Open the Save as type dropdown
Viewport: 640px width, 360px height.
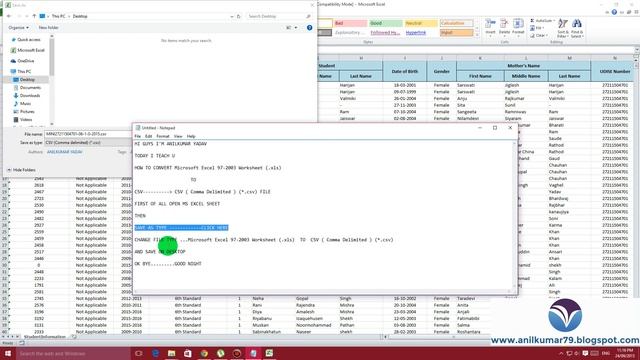[88, 142]
